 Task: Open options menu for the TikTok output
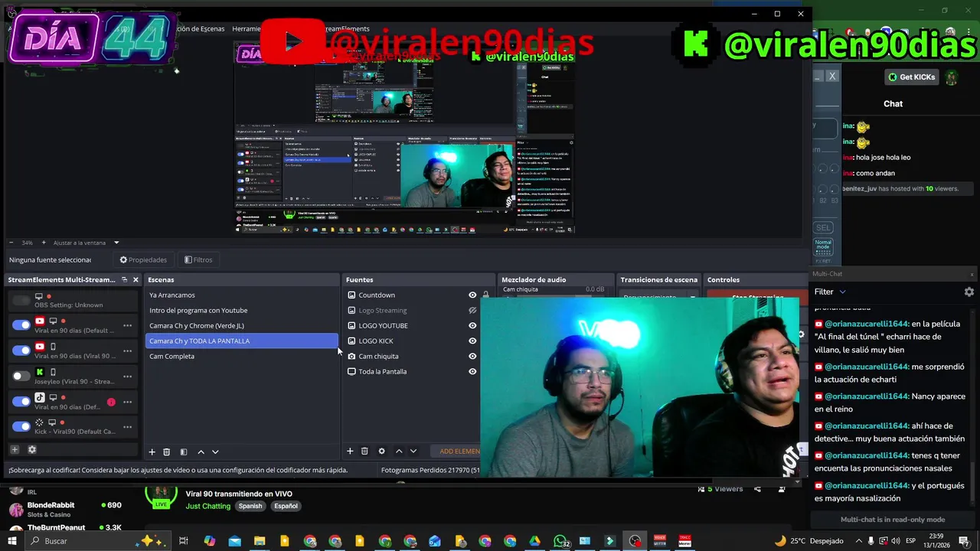[127, 401]
